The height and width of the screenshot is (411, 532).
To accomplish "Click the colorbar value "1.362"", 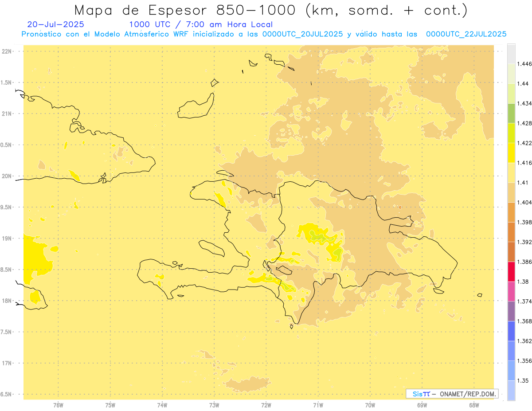I will [x=525, y=341].
